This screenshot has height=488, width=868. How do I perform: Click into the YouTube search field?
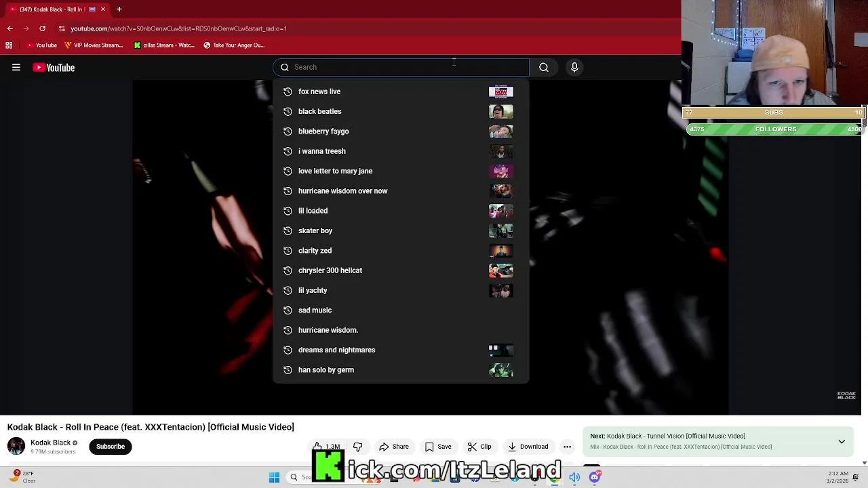point(401,67)
